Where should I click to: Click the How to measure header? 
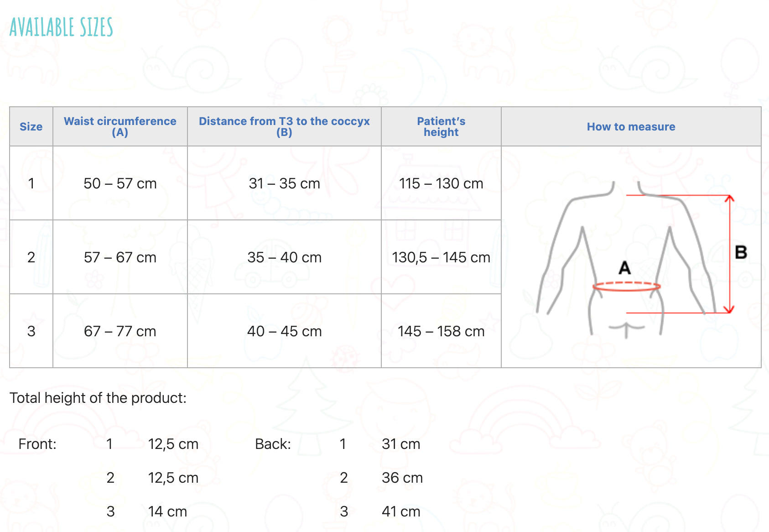(x=631, y=127)
